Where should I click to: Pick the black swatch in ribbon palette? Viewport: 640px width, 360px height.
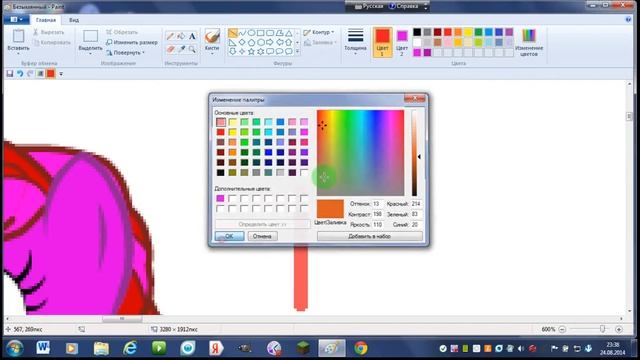[417, 32]
